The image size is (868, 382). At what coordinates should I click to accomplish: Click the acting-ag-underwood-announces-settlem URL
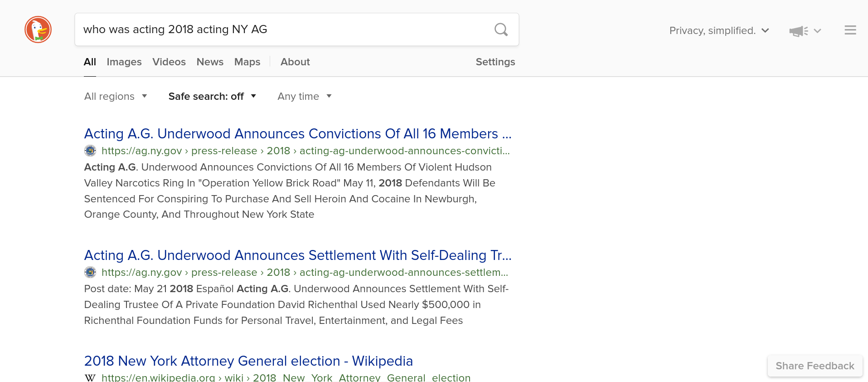coord(305,272)
